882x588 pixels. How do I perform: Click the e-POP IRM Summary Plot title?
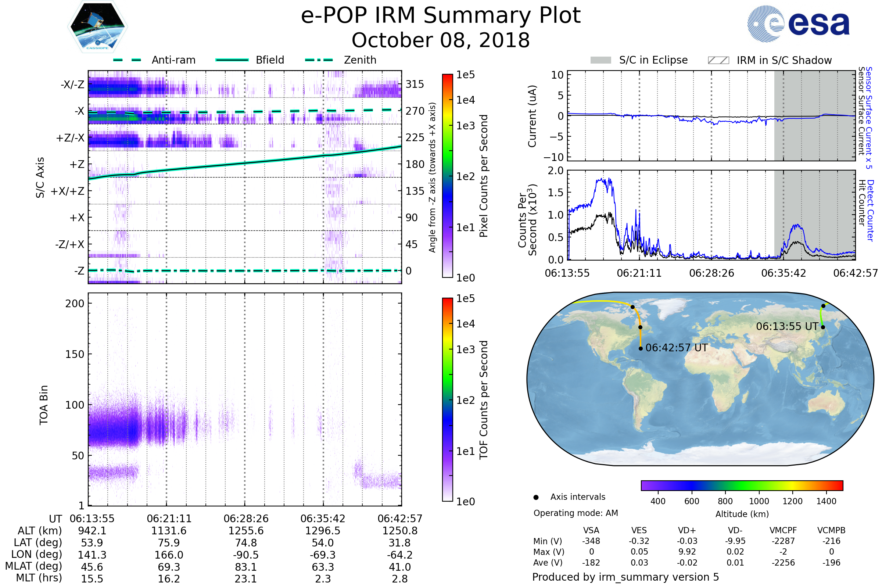coord(441,16)
